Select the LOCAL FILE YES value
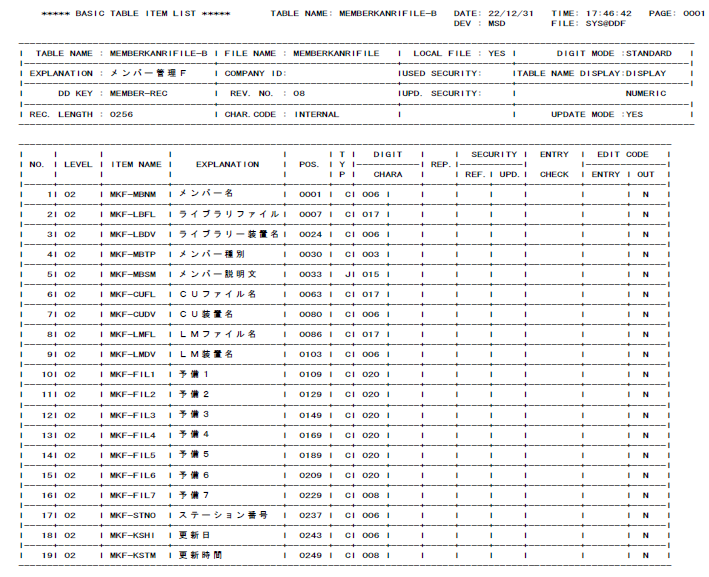 496,53
